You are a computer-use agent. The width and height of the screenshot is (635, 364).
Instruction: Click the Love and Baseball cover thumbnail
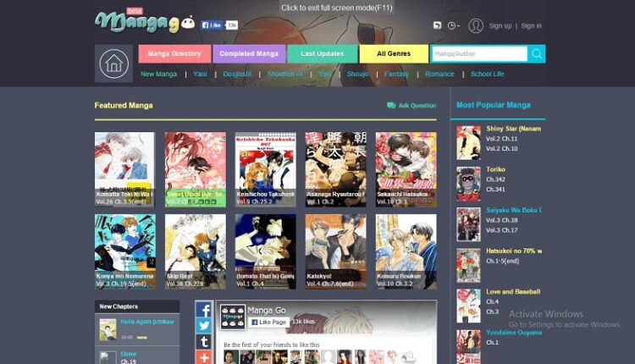pos(468,306)
